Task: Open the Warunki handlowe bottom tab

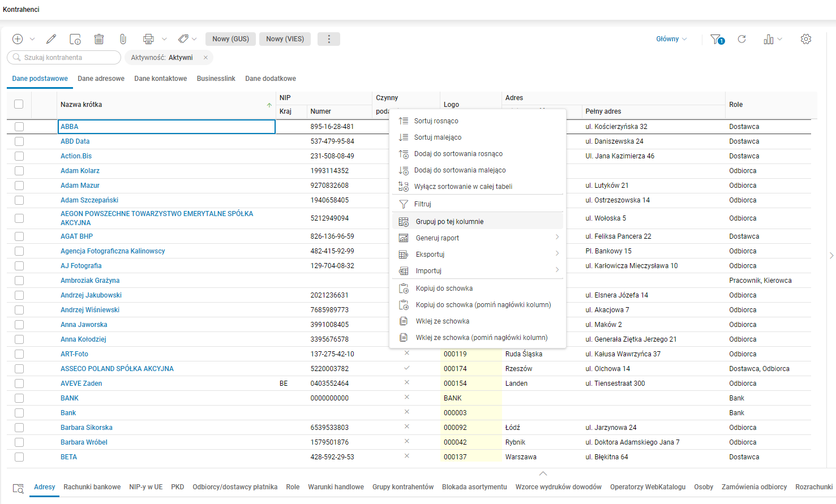Action: pos(336,487)
